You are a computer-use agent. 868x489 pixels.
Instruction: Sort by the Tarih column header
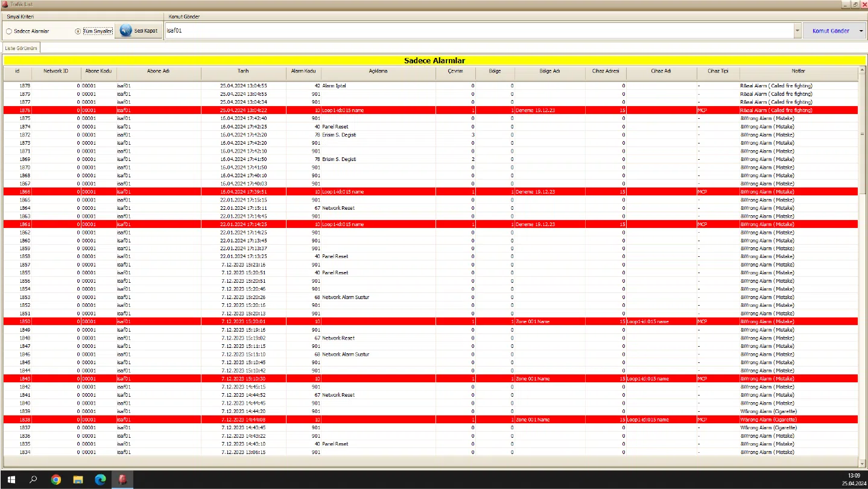point(243,71)
